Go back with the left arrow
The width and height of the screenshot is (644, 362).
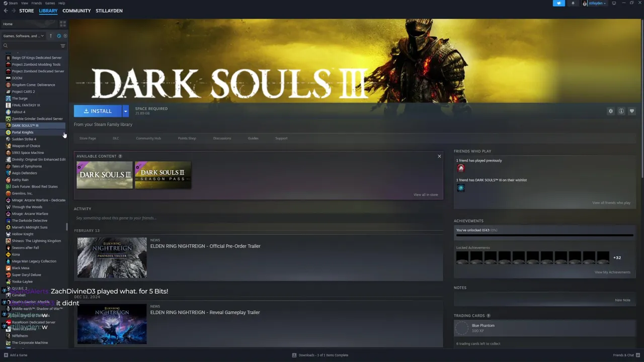[6, 11]
